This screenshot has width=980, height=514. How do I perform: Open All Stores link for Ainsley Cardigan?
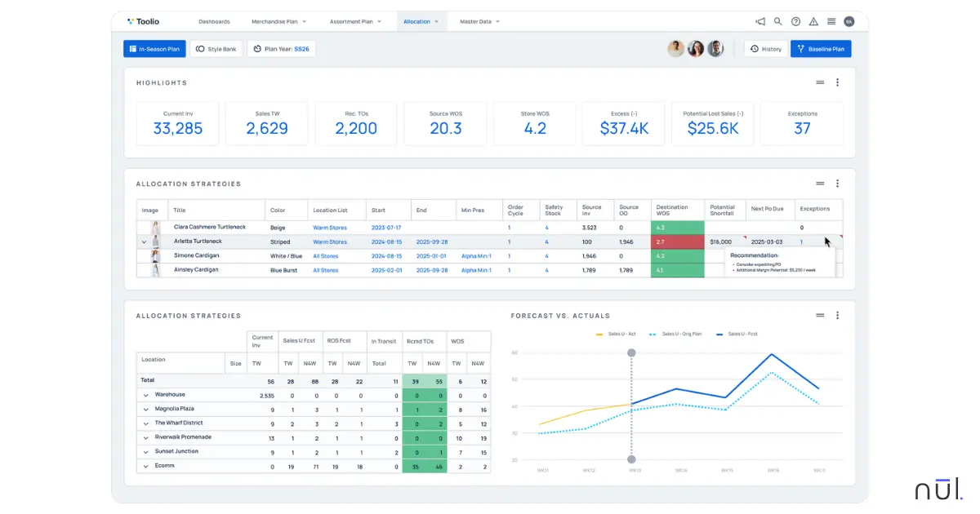pos(326,270)
